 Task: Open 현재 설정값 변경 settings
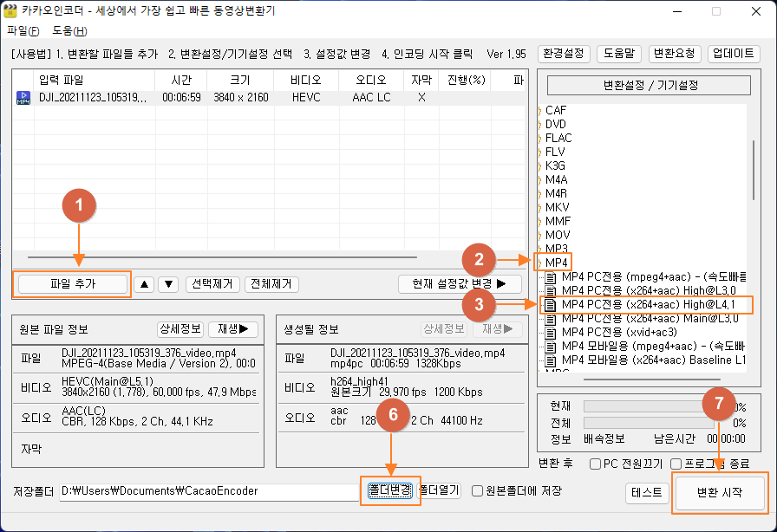click(460, 284)
